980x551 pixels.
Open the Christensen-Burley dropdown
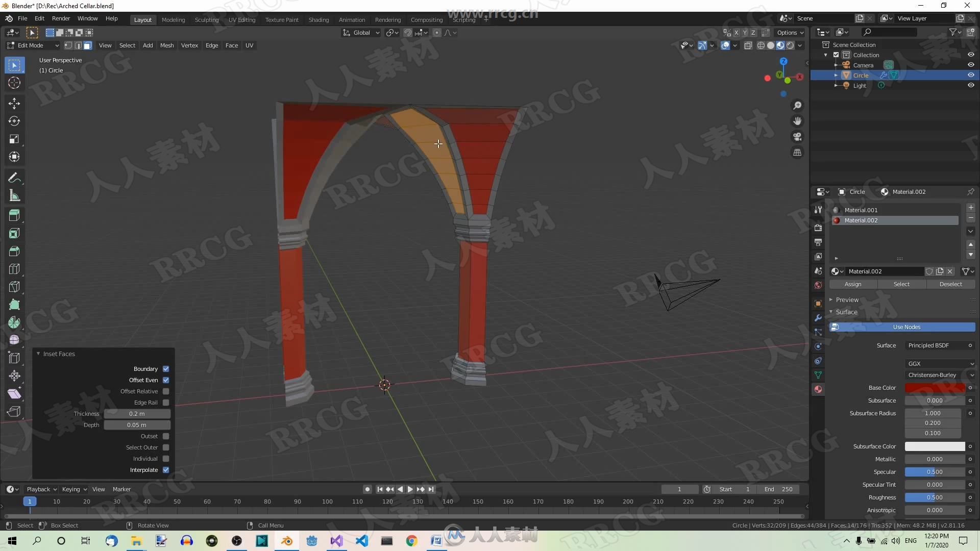pyautogui.click(x=941, y=375)
